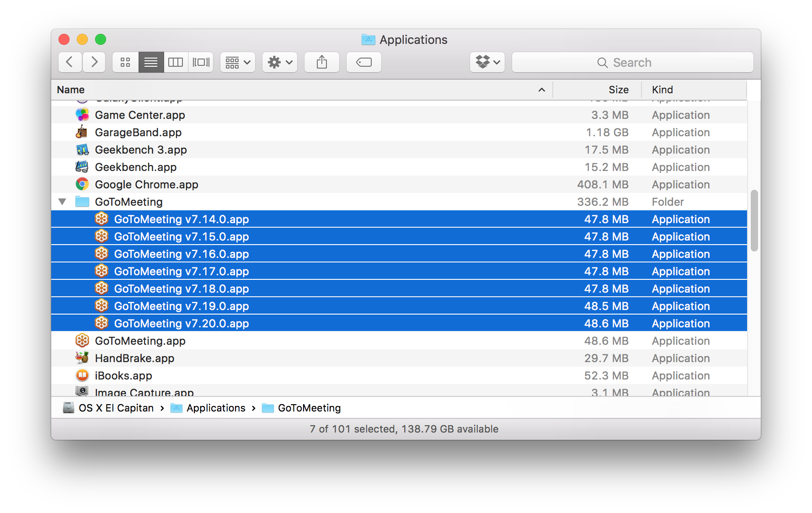
Task: Select the GoToMeeting v7.20.0.app row name
Action: [x=182, y=323]
